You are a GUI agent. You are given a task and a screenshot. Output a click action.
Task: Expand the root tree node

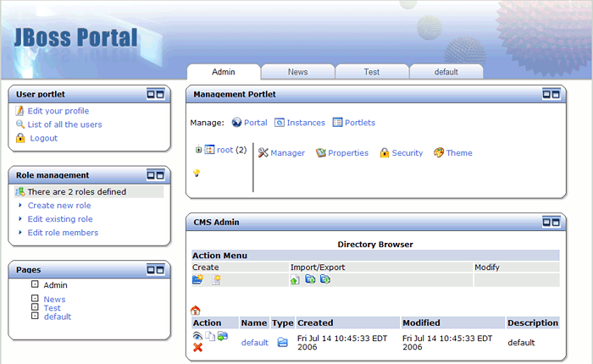click(x=198, y=150)
